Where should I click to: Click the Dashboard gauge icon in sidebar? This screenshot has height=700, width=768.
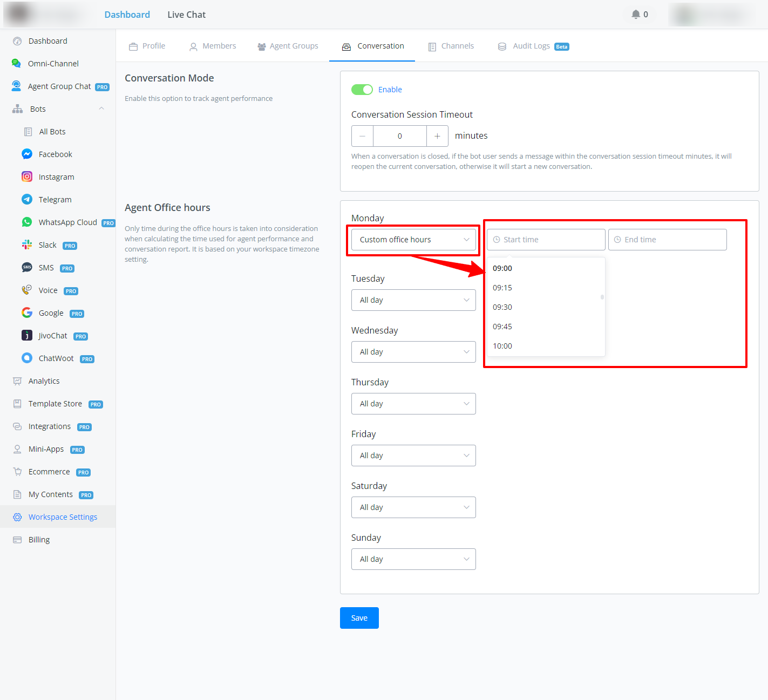pos(17,41)
